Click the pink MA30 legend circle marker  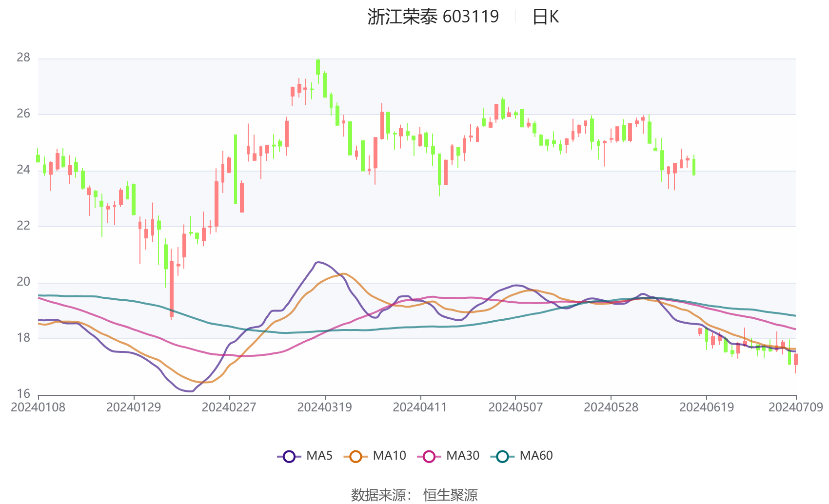(x=429, y=457)
